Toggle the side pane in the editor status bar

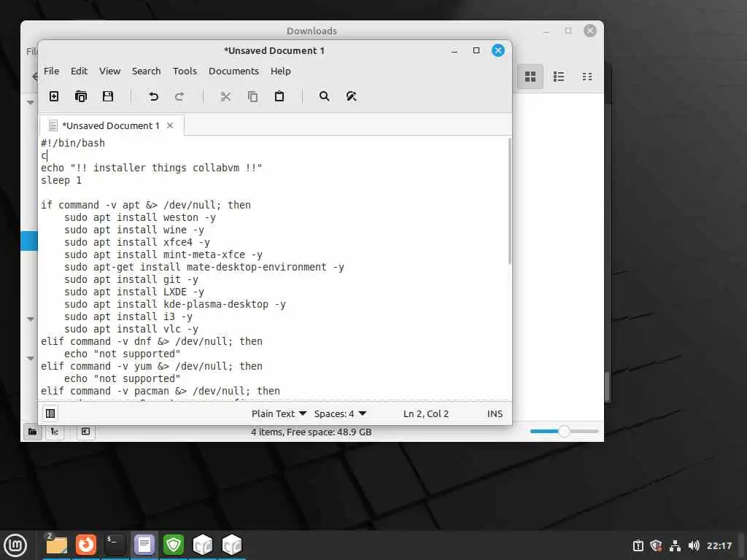coord(50,413)
